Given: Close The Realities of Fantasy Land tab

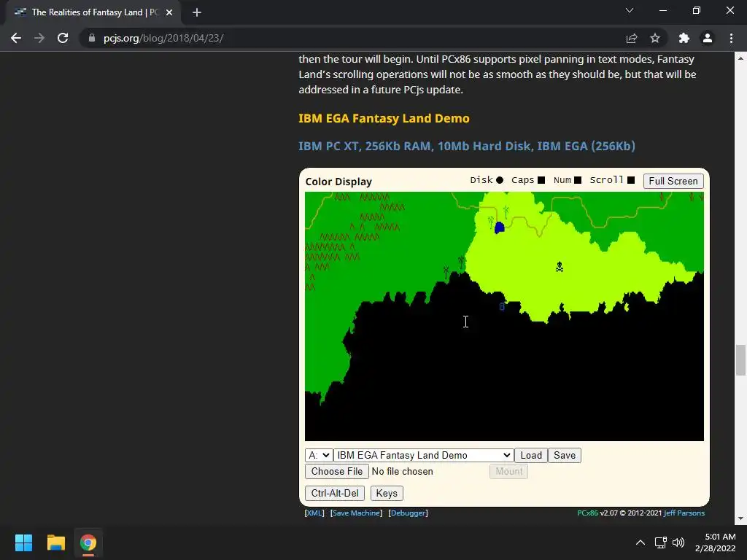Looking at the screenshot, I should click(169, 12).
